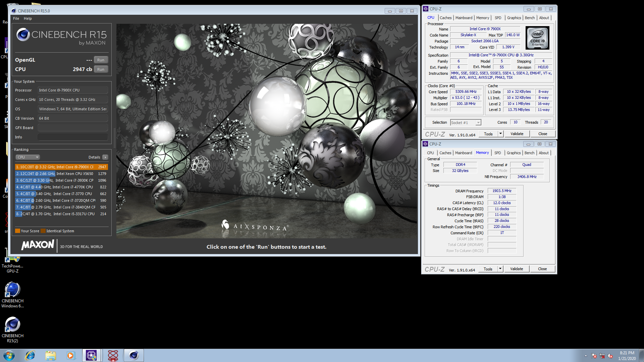Select CINEBENCH R15(2) desktop shortcut
This screenshot has width=644, height=362.
pos(12,330)
